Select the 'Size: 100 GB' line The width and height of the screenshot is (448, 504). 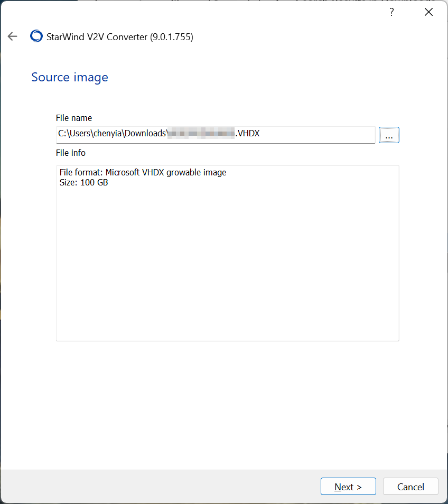[x=83, y=183]
